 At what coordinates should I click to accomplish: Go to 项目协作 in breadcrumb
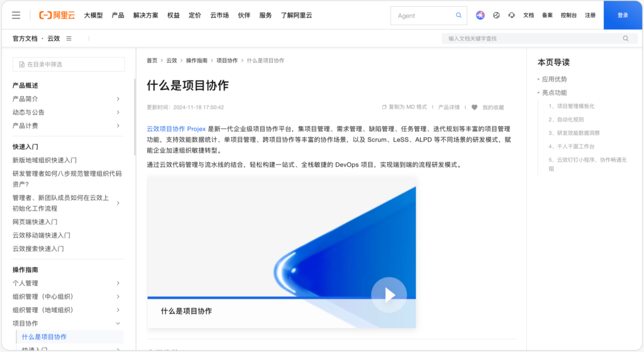227,61
